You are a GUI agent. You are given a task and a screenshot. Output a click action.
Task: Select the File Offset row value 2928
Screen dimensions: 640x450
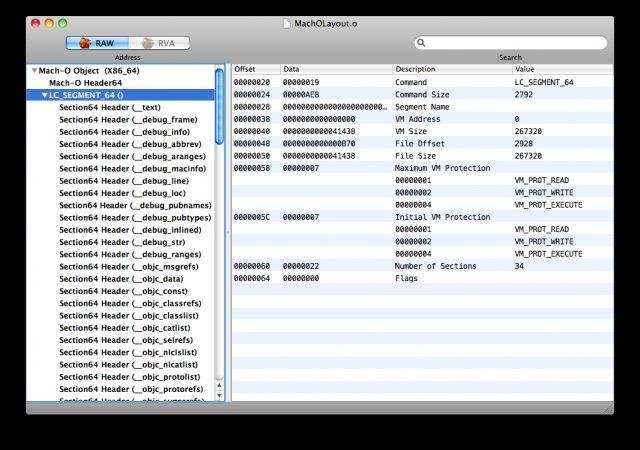pyautogui.click(x=523, y=144)
